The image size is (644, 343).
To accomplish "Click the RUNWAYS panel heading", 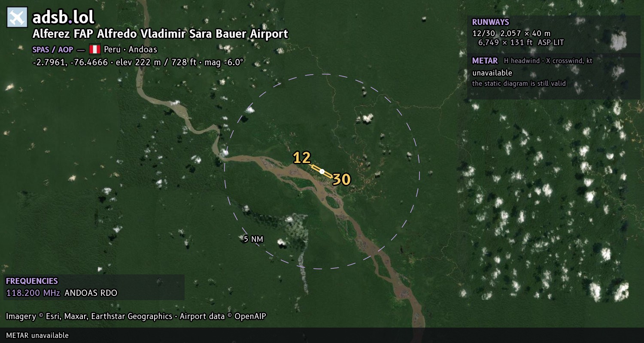I will 490,22.
